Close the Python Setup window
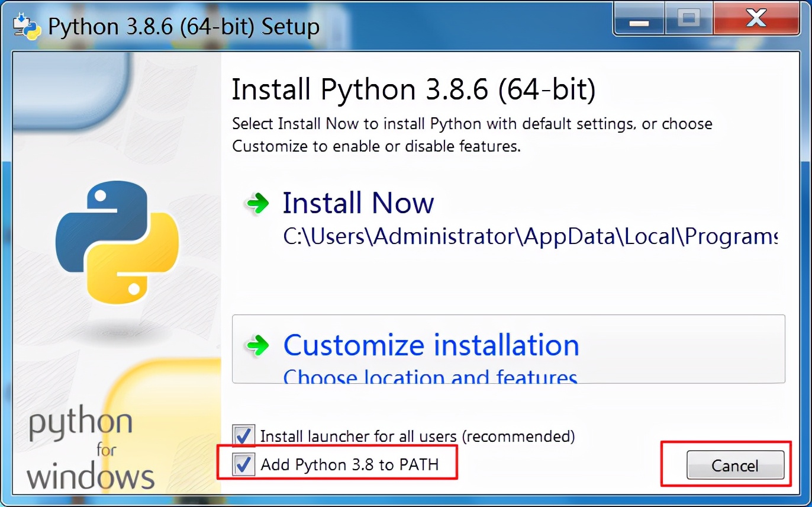The width and height of the screenshot is (812, 507). (756, 19)
